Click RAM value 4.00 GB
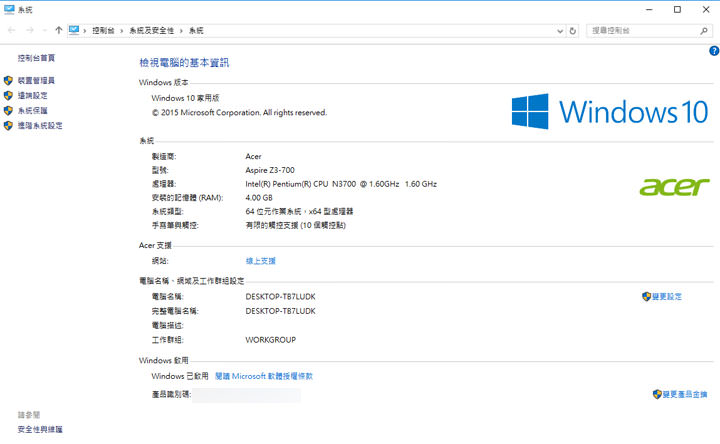The image size is (720, 444). pos(259,197)
